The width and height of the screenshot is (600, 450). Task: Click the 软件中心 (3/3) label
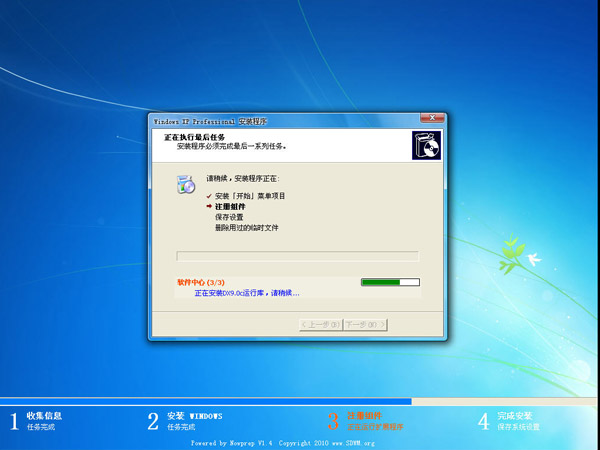point(201,282)
